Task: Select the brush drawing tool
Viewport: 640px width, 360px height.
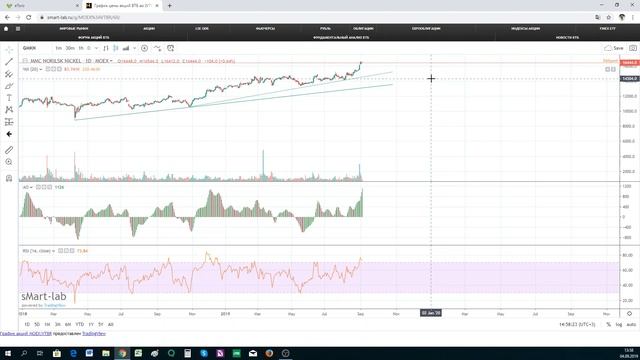Action: tap(9, 86)
